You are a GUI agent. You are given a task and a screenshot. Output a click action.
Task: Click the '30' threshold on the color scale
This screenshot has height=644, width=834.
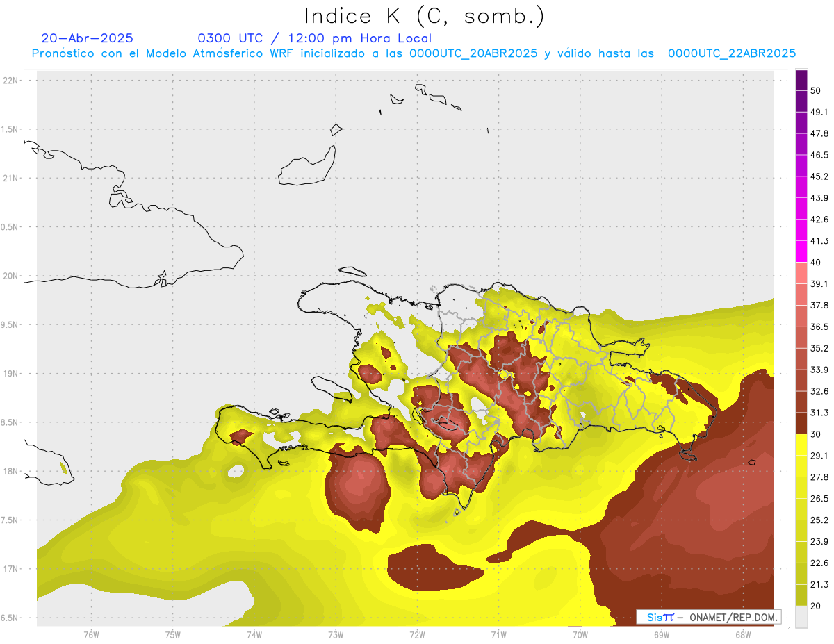tap(816, 434)
